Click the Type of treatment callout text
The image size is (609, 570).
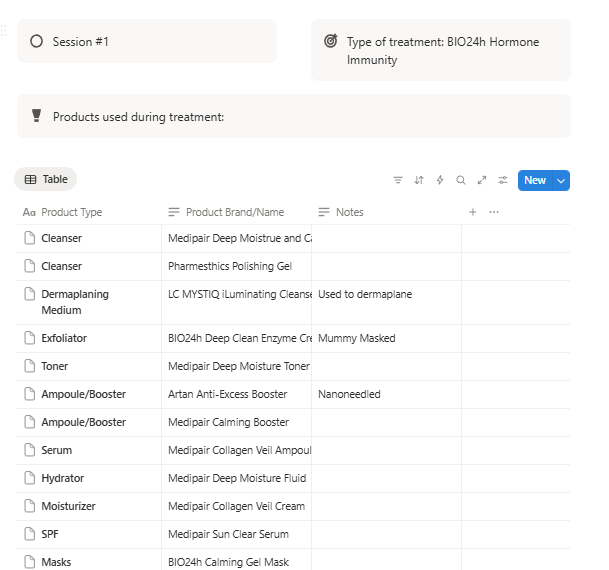[443, 51]
